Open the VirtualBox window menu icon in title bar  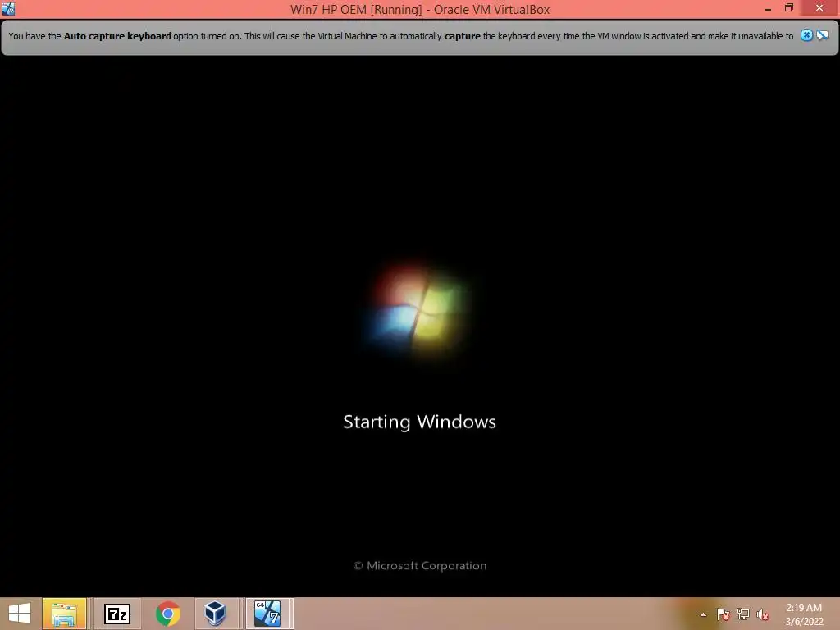8,8
